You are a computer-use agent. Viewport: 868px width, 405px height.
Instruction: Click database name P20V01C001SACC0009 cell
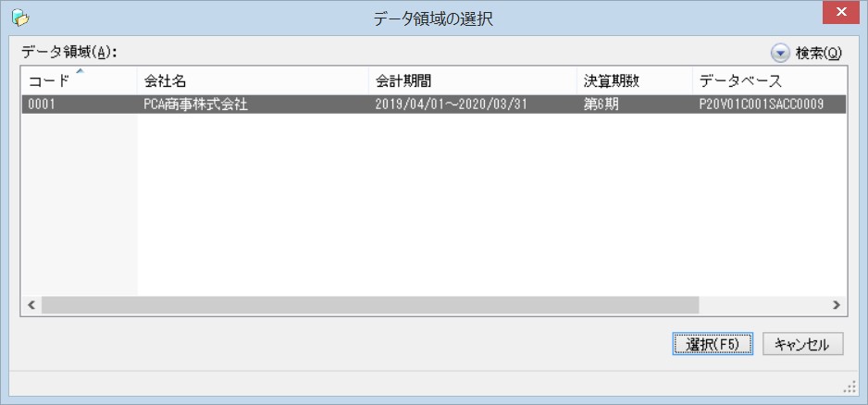tap(762, 104)
